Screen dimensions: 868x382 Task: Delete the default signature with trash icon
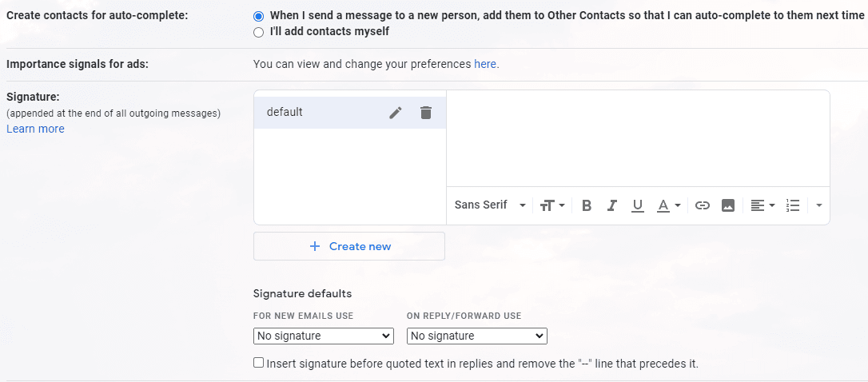click(x=425, y=113)
